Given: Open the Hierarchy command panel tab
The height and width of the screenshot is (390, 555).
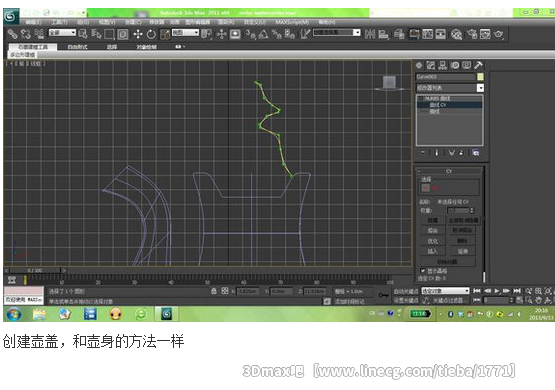Looking at the screenshot, I should coord(443,65).
